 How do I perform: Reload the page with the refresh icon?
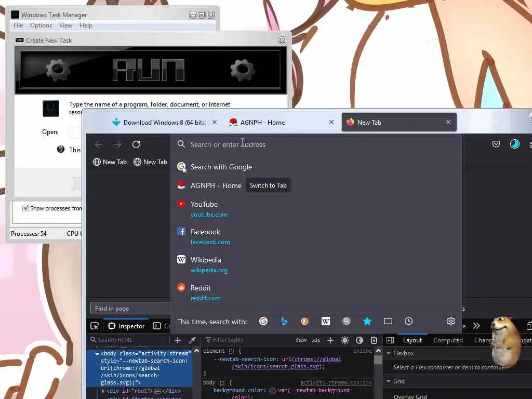point(136,144)
